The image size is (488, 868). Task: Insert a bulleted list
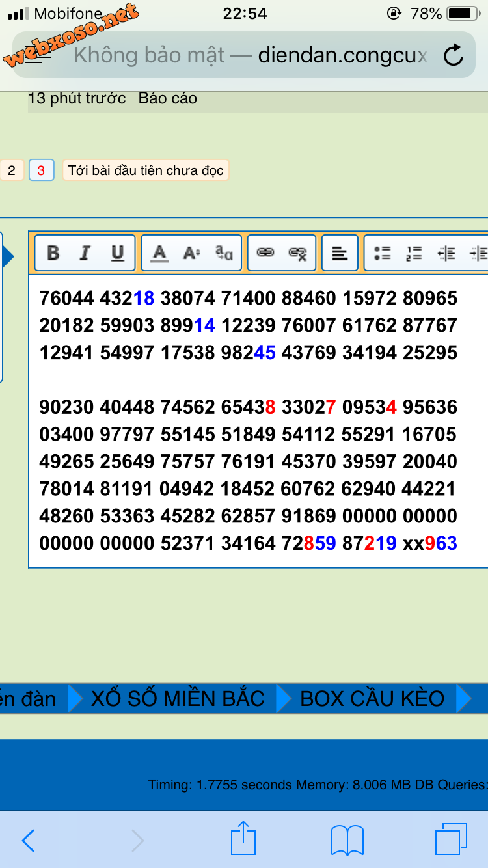click(383, 253)
